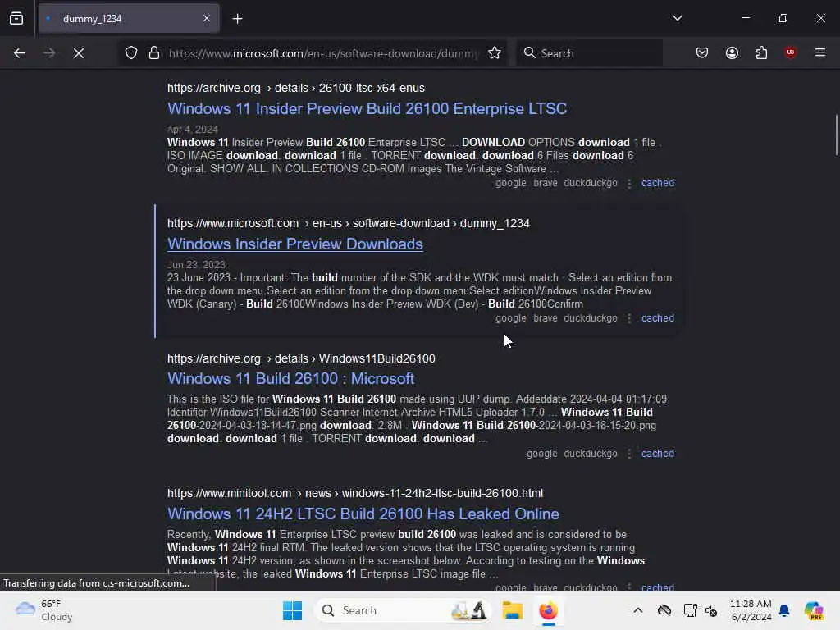Click the browser Search box
Image resolution: width=840 pixels, height=630 pixels.
click(589, 53)
